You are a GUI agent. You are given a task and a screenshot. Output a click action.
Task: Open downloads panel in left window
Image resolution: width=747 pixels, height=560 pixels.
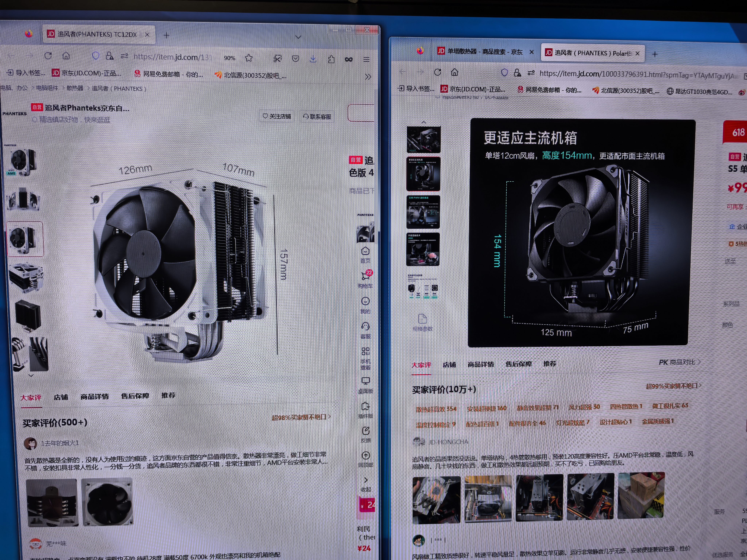click(313, 59)
